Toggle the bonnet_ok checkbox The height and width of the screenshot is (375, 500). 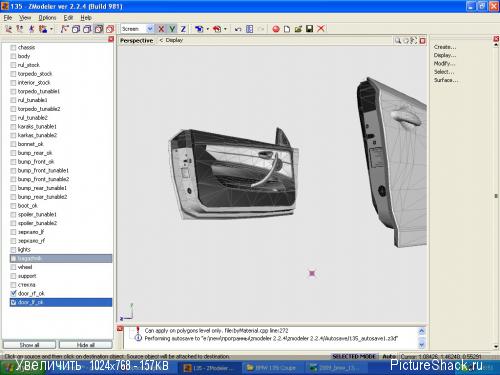pos(13,144)
